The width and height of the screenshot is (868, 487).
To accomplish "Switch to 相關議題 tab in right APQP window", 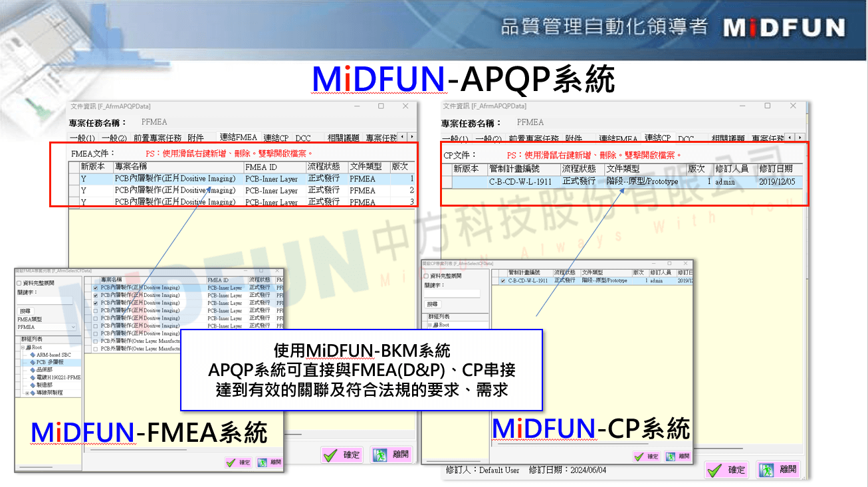I will [728, 139].
